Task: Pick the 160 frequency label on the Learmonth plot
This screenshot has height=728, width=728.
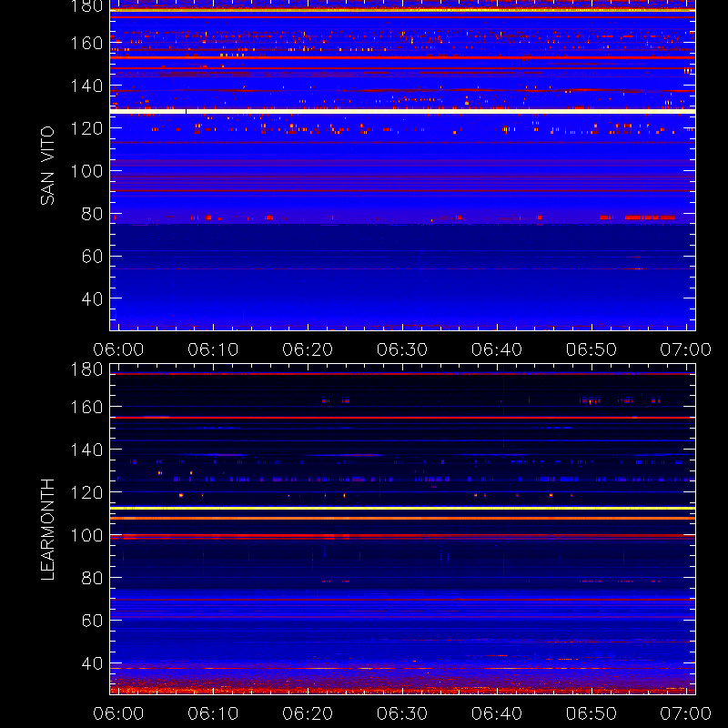Action: pos(86,407)
